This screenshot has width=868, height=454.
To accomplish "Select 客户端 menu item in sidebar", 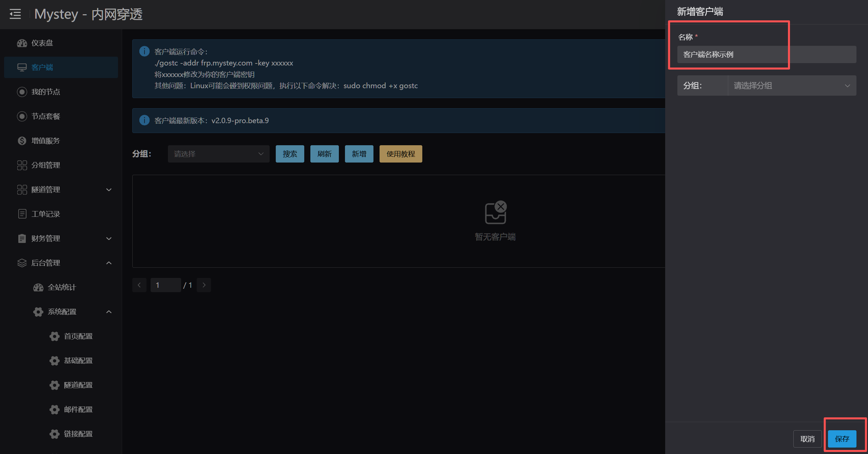I will (x=61, y=68).
